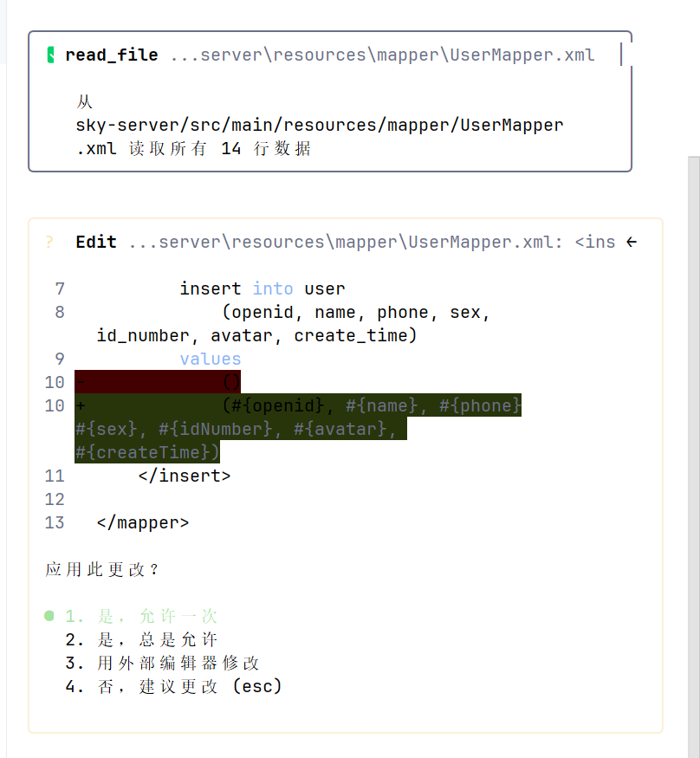The image size is (700, 758).
Task: Click the green check icon beside read_file
Action: pos(51,55)
